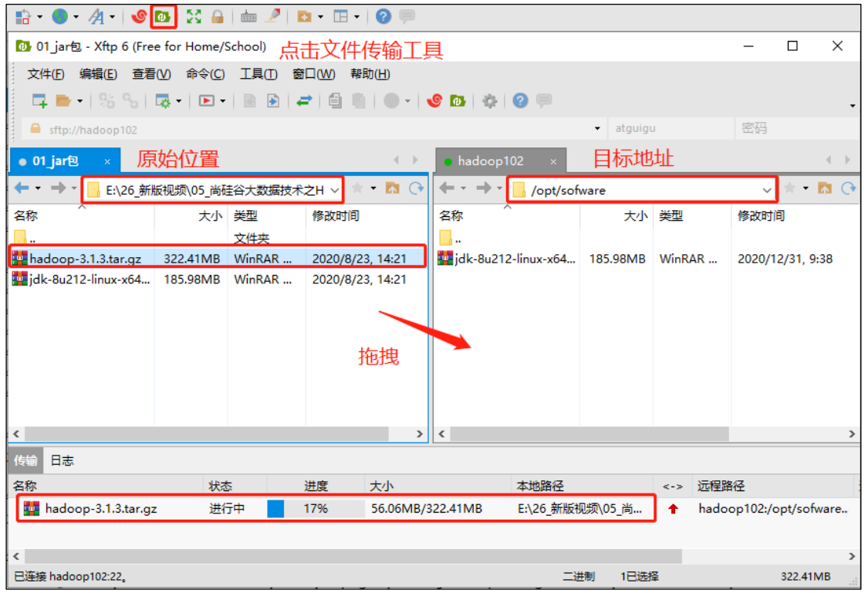
Task: Open the new folder dropdown arrow in the top toolbar
Action: [x=320, y=17]
